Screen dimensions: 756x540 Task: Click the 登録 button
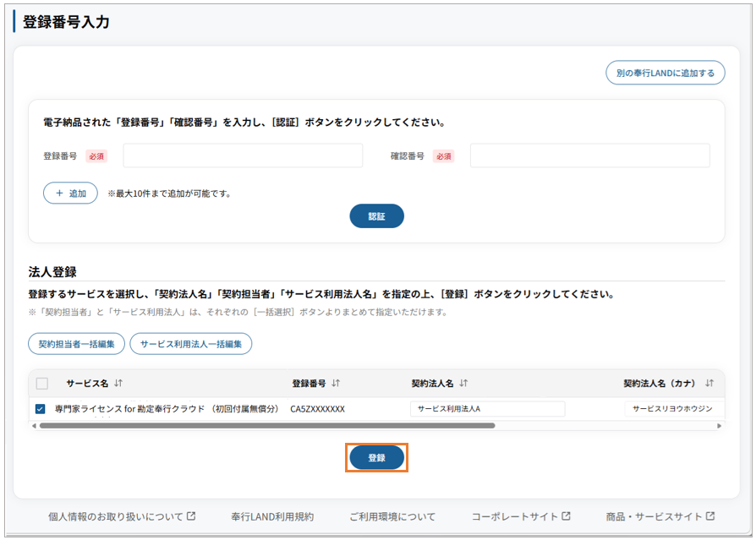pyautogui.click(x=376, y=458)
